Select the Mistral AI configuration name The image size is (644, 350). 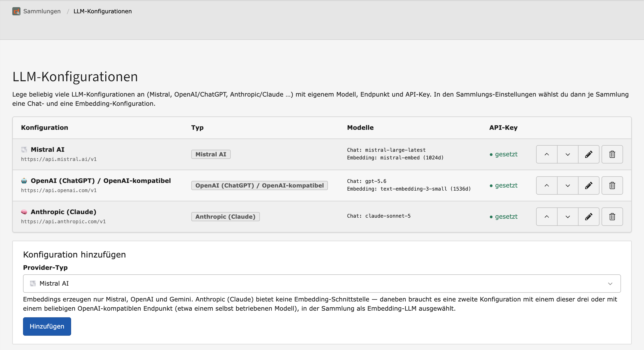pos(48,149)
